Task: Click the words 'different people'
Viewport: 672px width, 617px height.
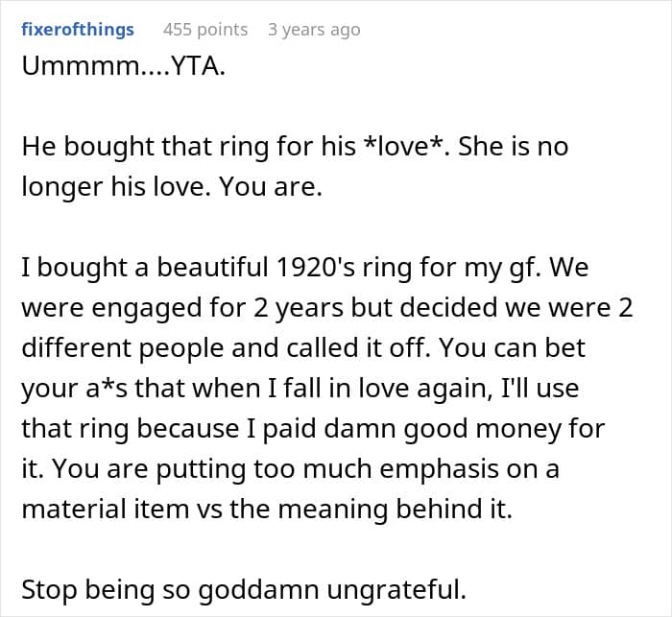Action: (x=123, y=347)
